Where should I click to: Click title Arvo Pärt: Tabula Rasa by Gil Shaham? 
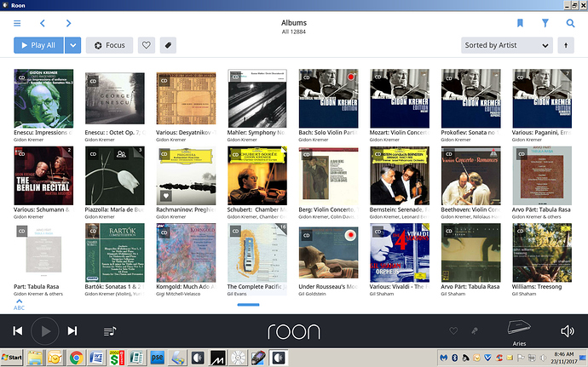(470, 286)
